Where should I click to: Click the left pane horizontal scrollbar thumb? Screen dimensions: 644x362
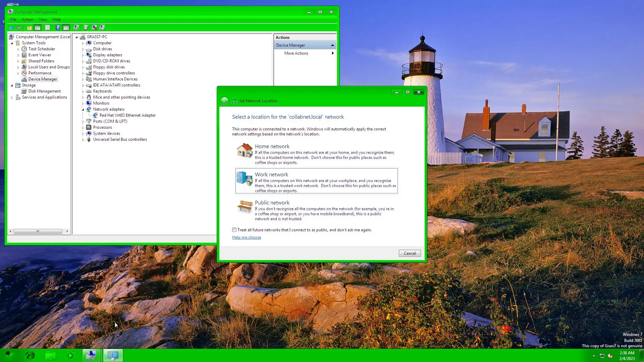38,231
